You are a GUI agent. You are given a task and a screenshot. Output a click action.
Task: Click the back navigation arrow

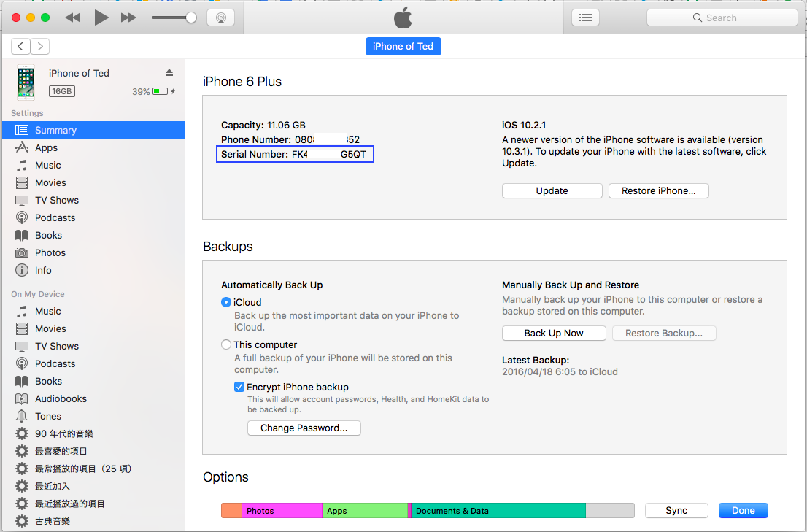[20, 47]
